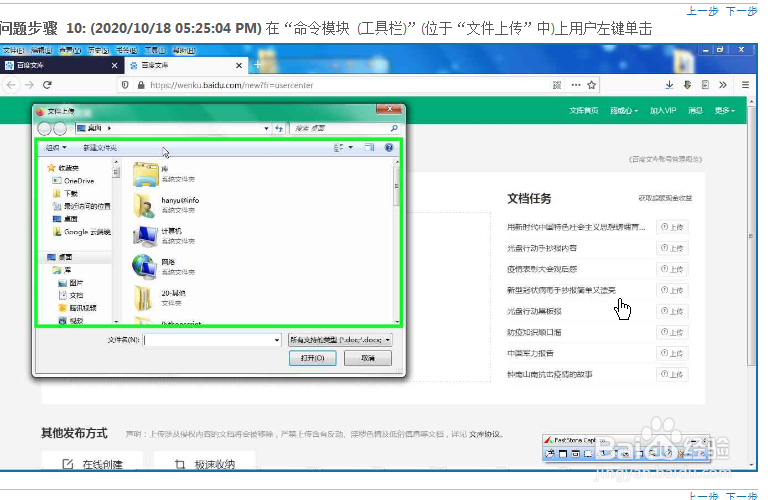Show more toolbar tools via double chevron
The image size is (775, 500).
pyautogui.click(x=723, y=85)
